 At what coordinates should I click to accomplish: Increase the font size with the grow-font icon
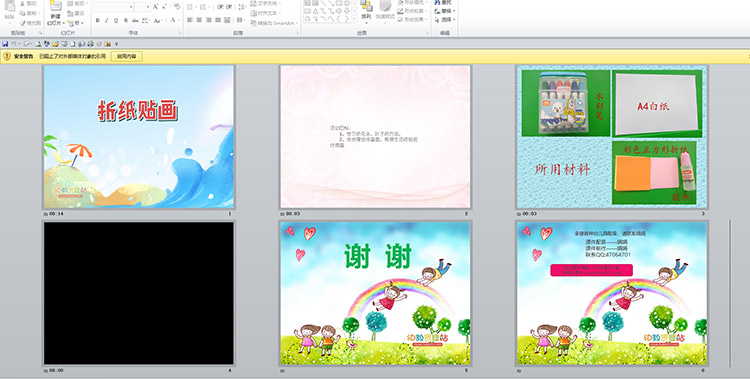156,7
